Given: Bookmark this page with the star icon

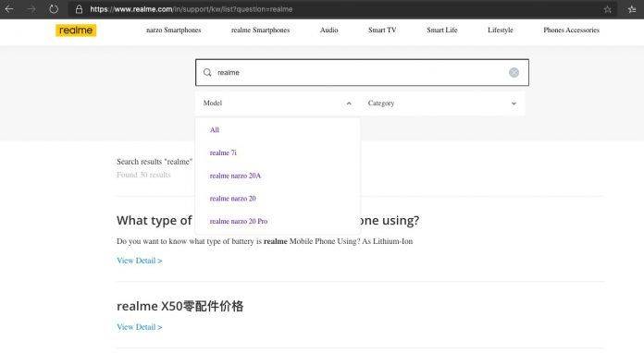Looking at the screenshot, I should tap(607, 9).
